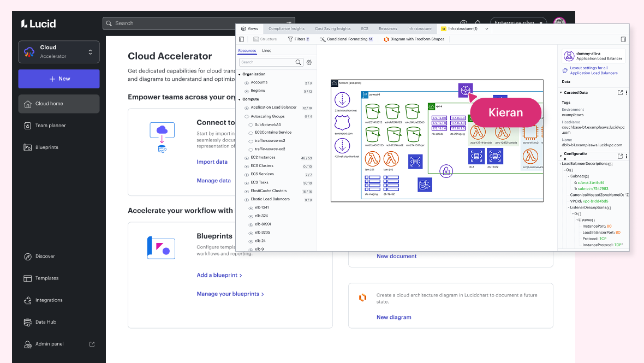Toggle the left panel icon
Screen dimensions: 644x363
tap(241, 39)
